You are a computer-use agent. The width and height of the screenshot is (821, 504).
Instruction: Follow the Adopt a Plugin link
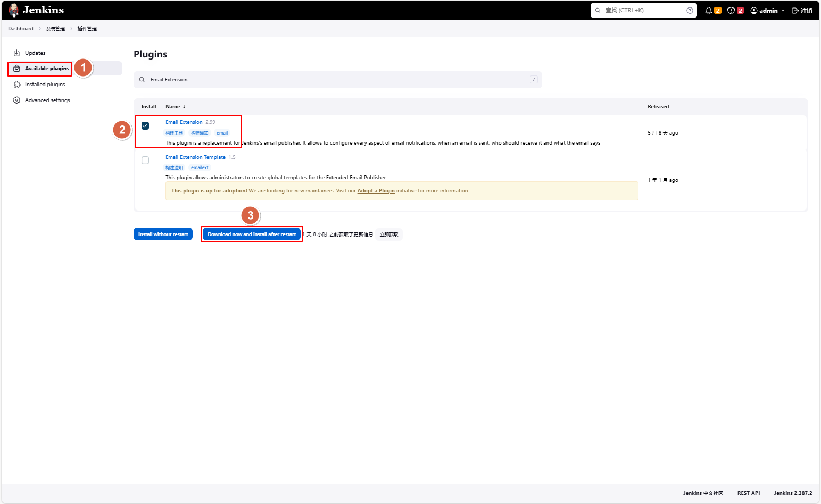[376, 191]
